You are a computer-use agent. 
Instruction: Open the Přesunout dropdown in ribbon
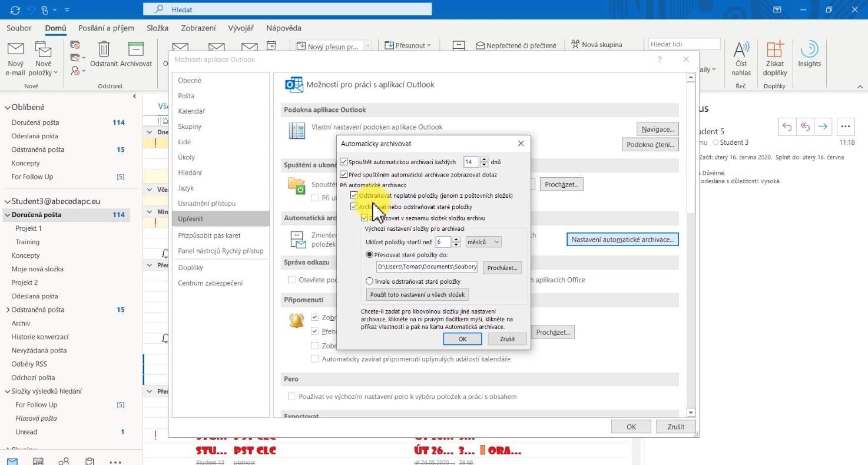(x=408, y=45)
